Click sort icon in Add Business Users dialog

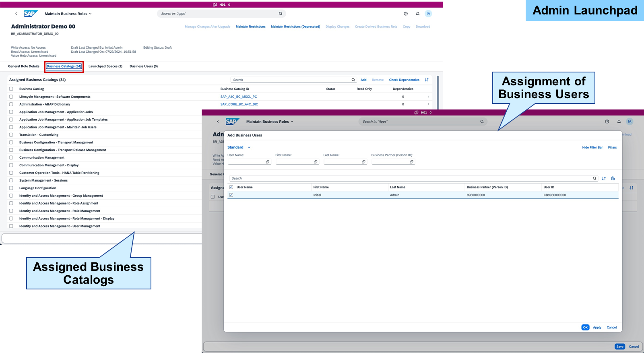[604, 178]
